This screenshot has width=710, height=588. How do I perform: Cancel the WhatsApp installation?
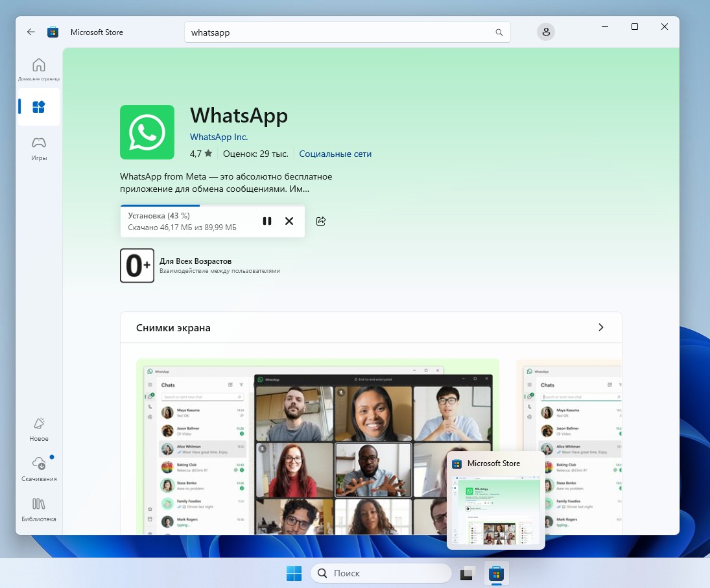[x=289, y=221]
